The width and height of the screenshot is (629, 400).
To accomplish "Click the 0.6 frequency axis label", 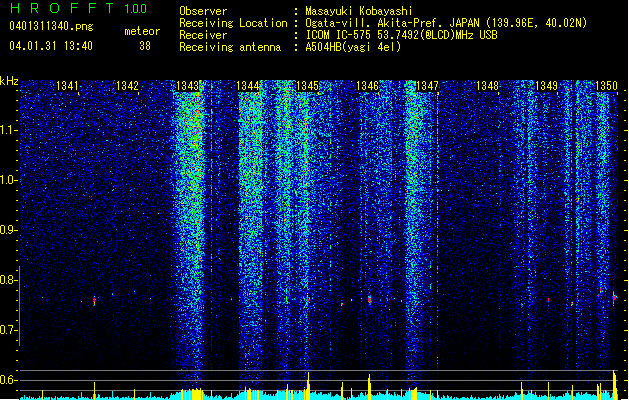I will point(8,380).
